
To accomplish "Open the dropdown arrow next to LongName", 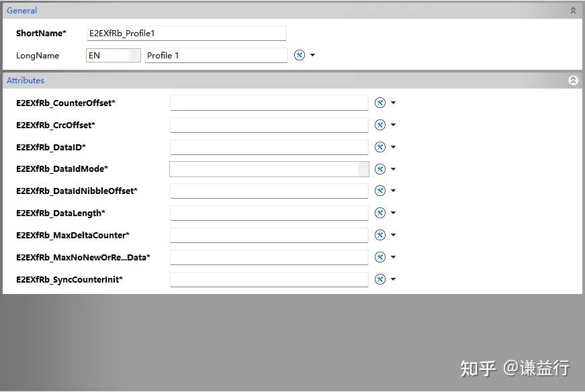I will tap(312, 55).
